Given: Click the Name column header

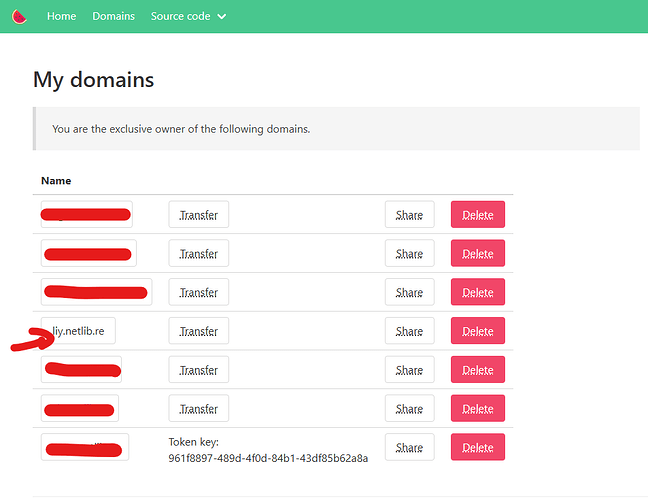Looking at the screenshot, I should pos(56,181).
